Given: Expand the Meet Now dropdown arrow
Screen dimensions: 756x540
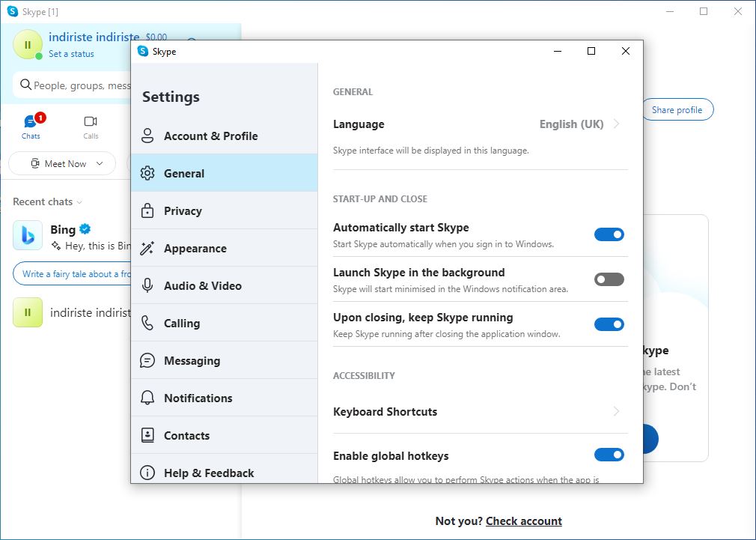Looking at the screenshot, I should pyautogui.click(x=100, y=163).
